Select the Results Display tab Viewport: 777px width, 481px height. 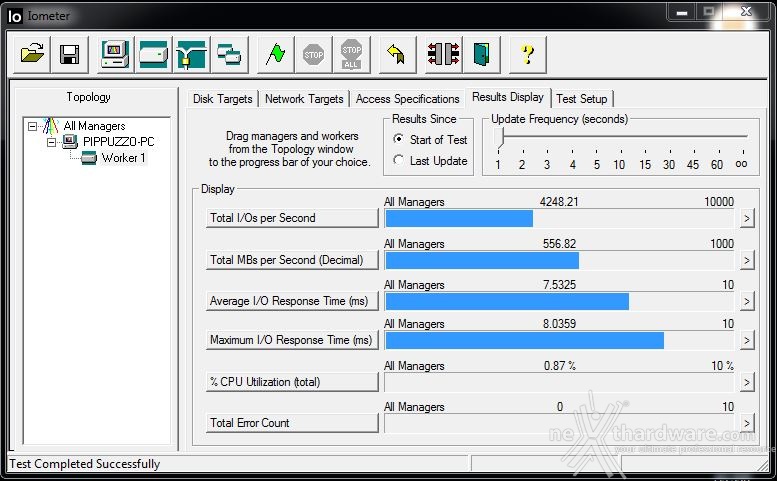(508, 97)
